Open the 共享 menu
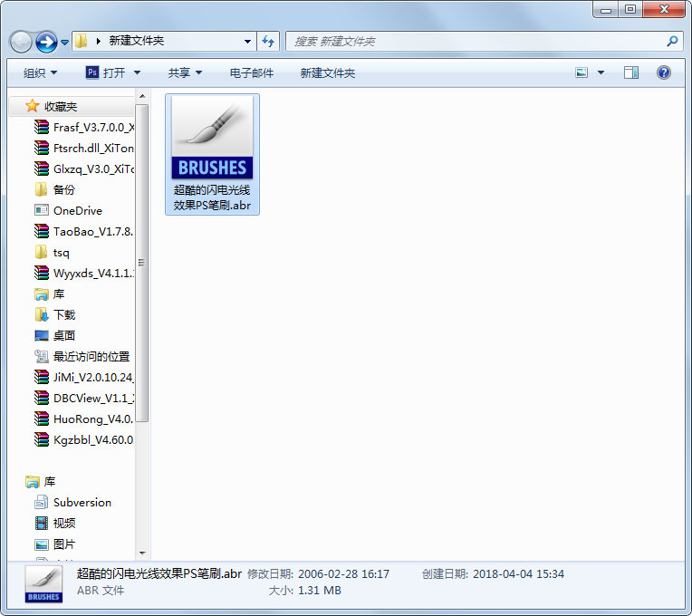This screenshot has height=616, width=692. pyautogui.click(x=185, y=72)
